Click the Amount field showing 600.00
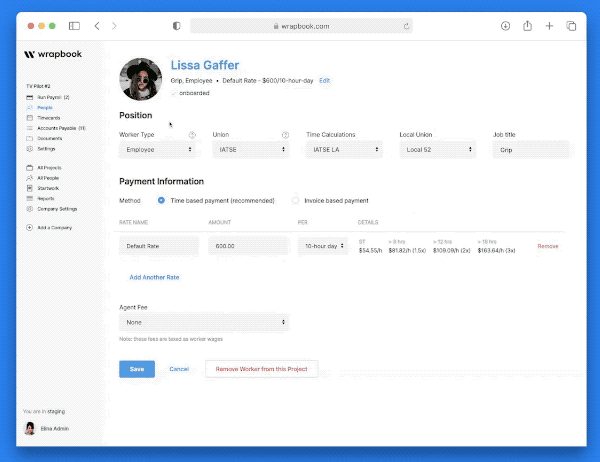600x462 pixels. (248, 246)
